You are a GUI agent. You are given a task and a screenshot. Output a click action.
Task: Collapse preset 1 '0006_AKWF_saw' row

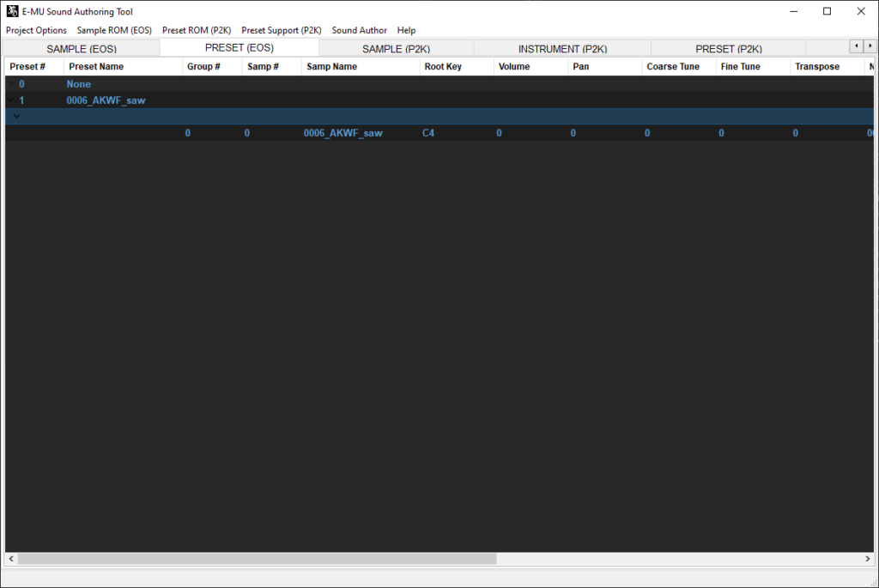[10, 100]
